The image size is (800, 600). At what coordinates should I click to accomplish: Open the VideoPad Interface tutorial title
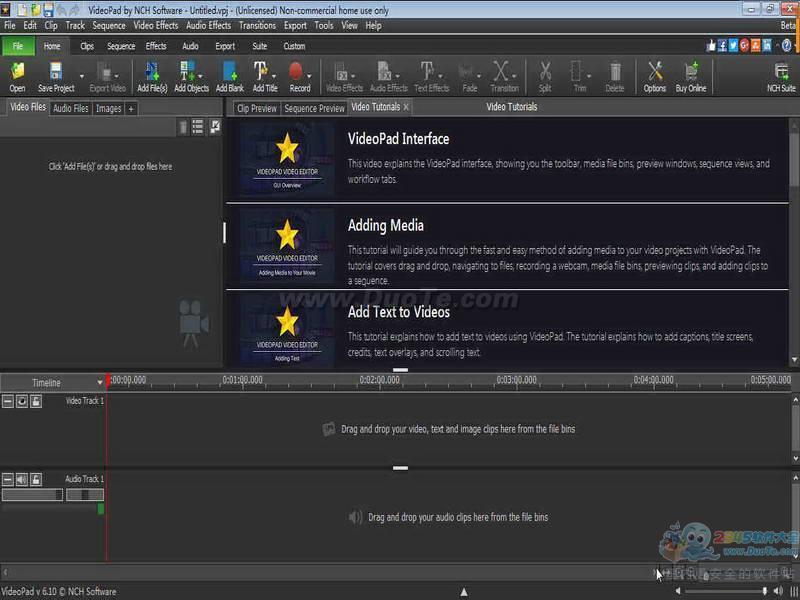click(x=398, y=139)
